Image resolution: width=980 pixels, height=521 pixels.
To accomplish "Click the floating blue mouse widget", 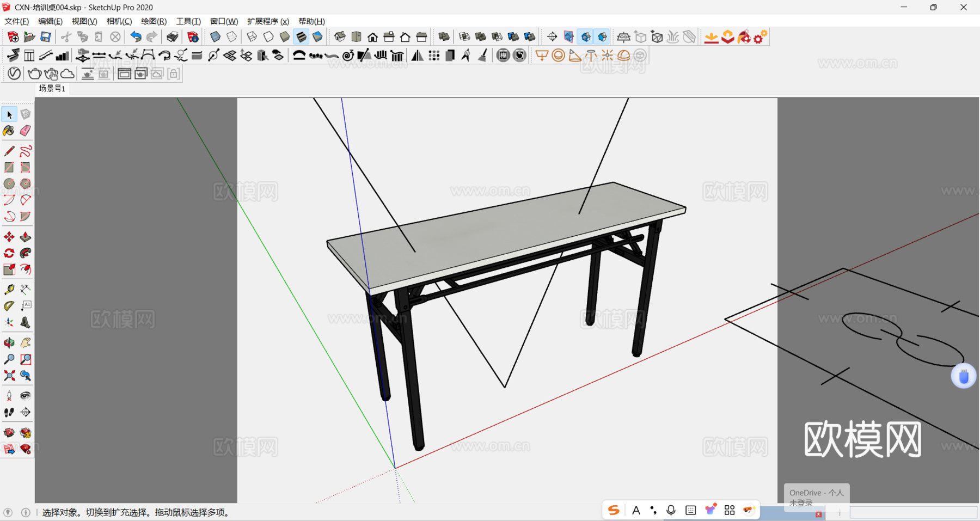I will (x=964, y=376).
